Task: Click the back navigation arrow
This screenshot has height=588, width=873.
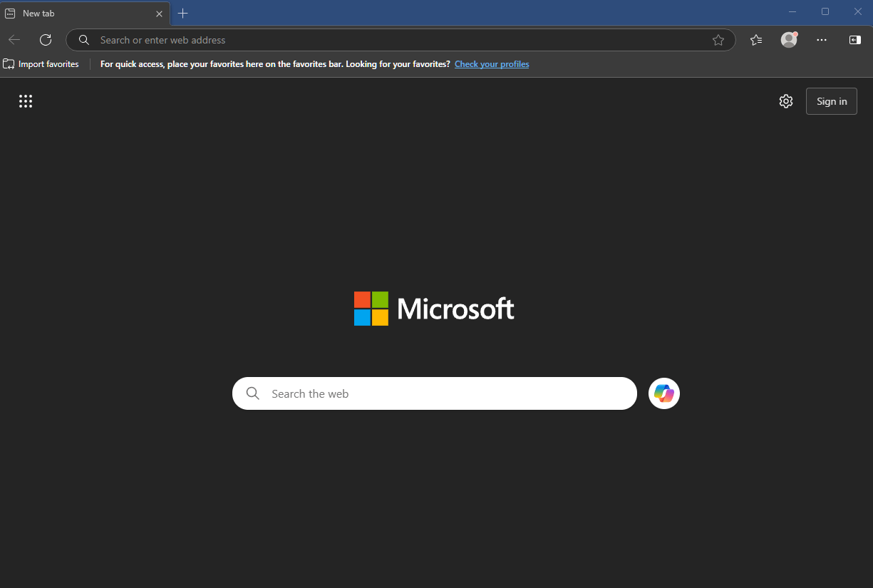Action: (x=14, y=40)
